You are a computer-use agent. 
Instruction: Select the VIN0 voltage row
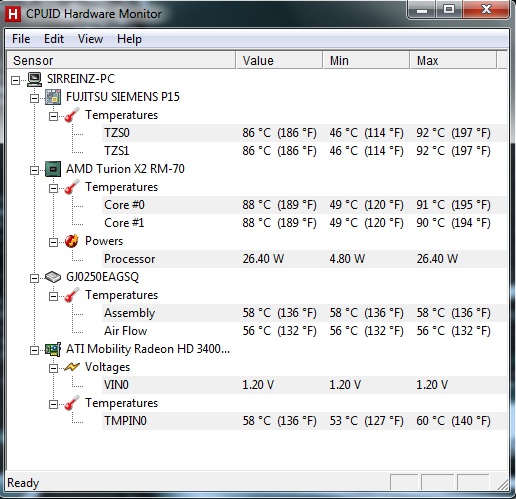tap(304, 385)
